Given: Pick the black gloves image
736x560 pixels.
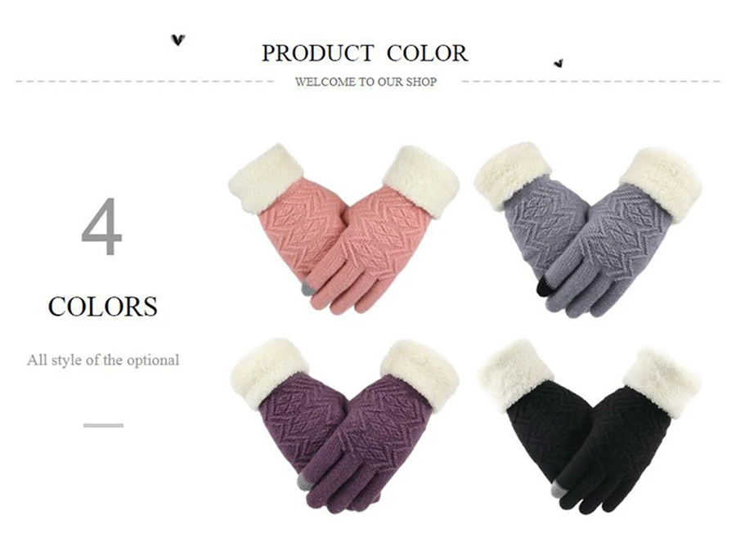Looking at the screenshot, I should pos(590,427).
